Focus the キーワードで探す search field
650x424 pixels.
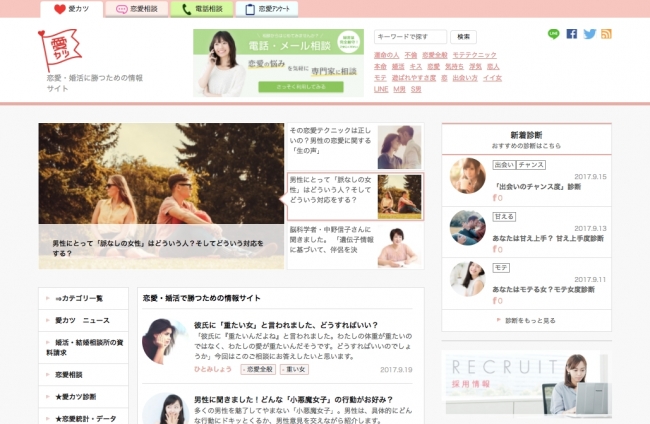click(x=410, y=36)
